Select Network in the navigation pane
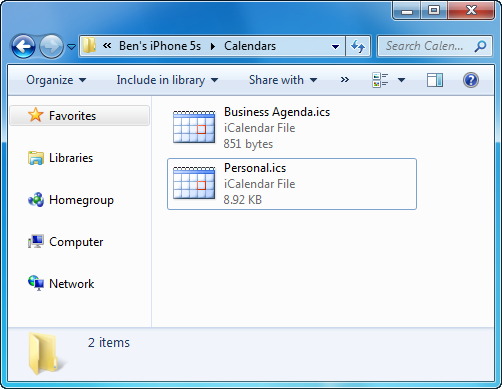Image resolution: width=502 pixels, height=389 pixels. tap(71, 284)
